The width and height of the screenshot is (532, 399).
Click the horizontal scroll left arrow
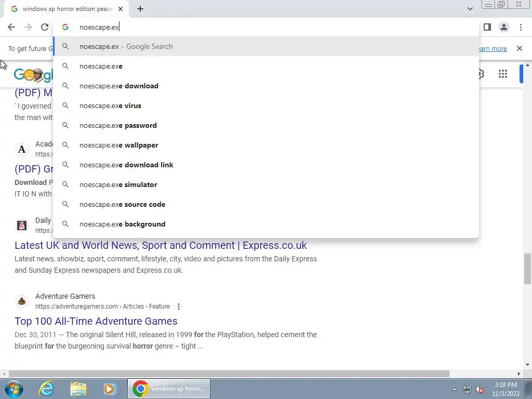4,374
